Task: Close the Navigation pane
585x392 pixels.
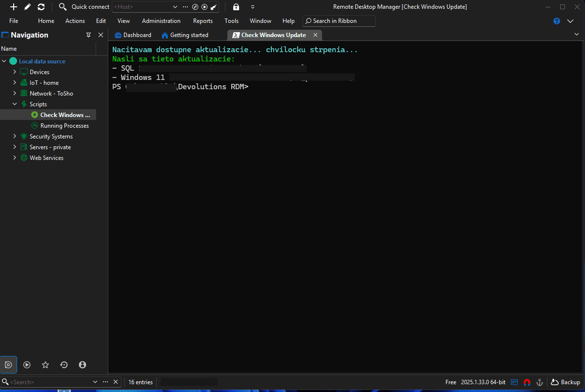Action: (x=101, y=35)
